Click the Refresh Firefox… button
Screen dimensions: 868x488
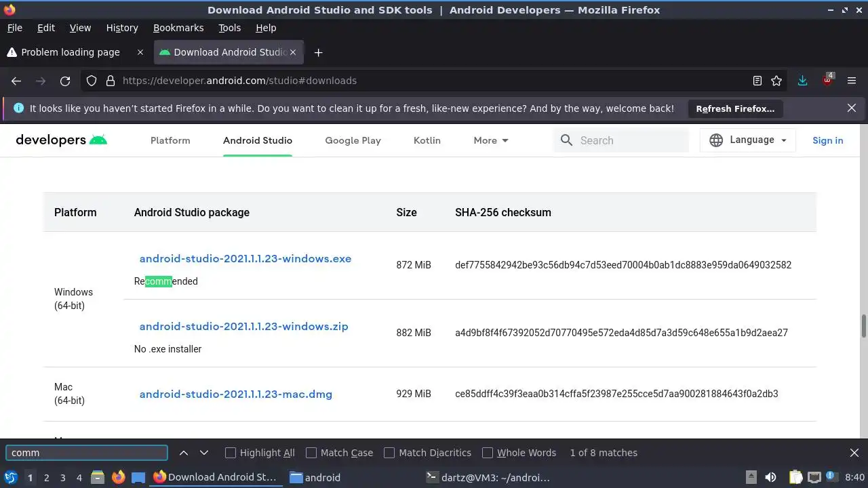click(x=735, y=108)
